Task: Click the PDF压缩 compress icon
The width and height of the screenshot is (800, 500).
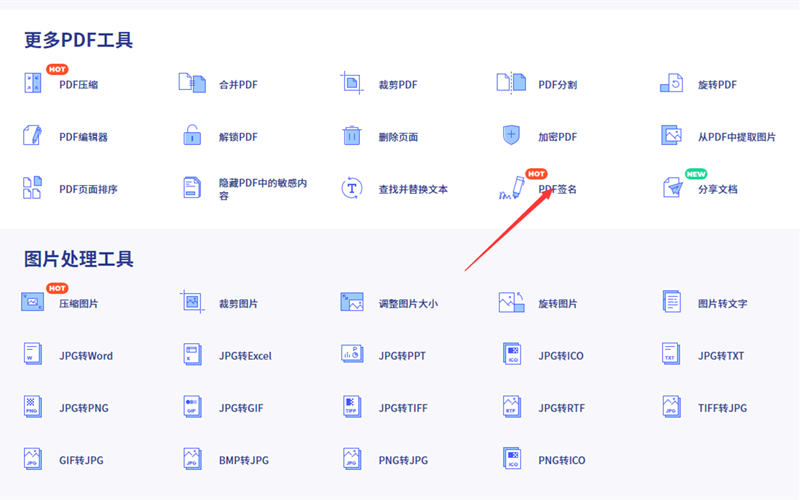Action: tap(33, 84)
